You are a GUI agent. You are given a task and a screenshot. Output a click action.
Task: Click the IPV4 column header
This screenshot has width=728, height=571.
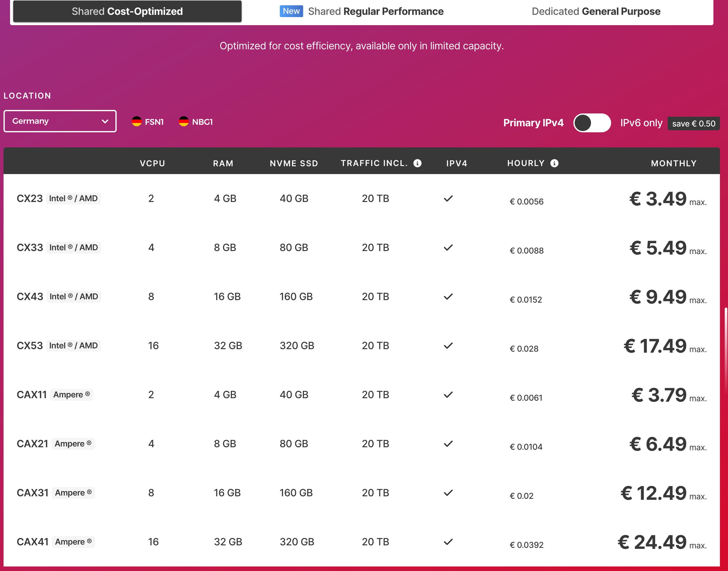[x=457, y=164]
